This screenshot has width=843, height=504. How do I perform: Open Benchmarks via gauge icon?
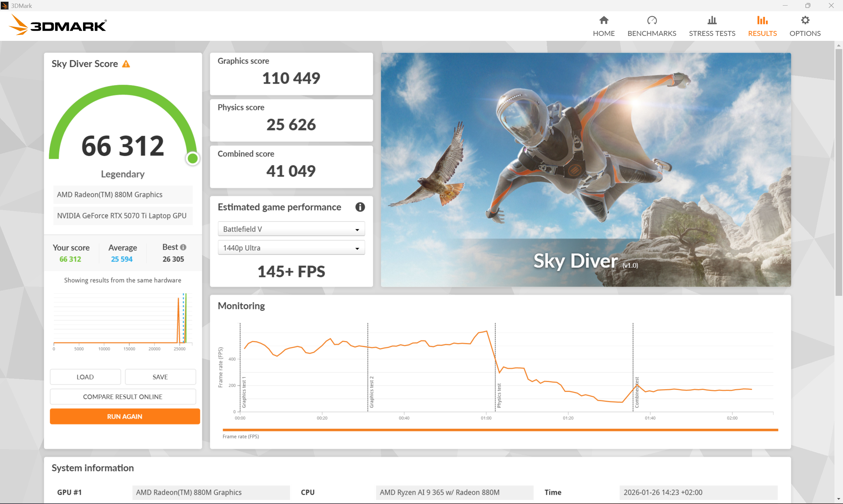(652, 20)
